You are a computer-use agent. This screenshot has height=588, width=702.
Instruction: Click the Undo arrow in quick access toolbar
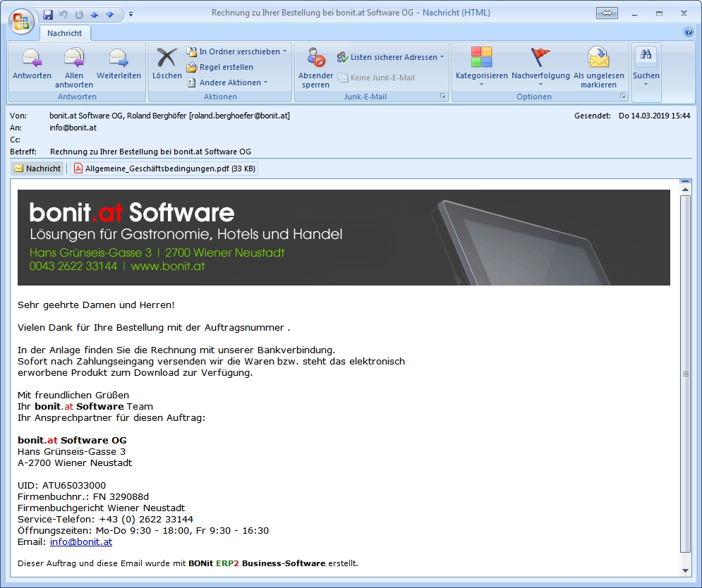[63, 15]
